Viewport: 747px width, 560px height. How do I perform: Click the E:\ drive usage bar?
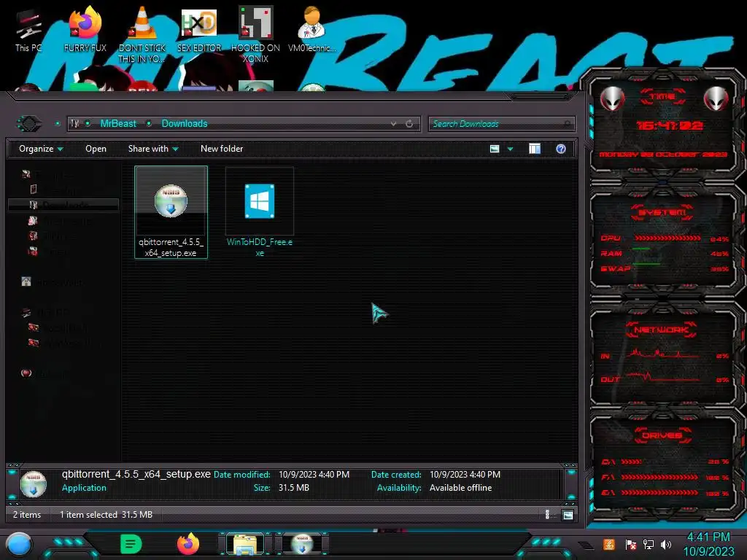[x=659, y=493]
